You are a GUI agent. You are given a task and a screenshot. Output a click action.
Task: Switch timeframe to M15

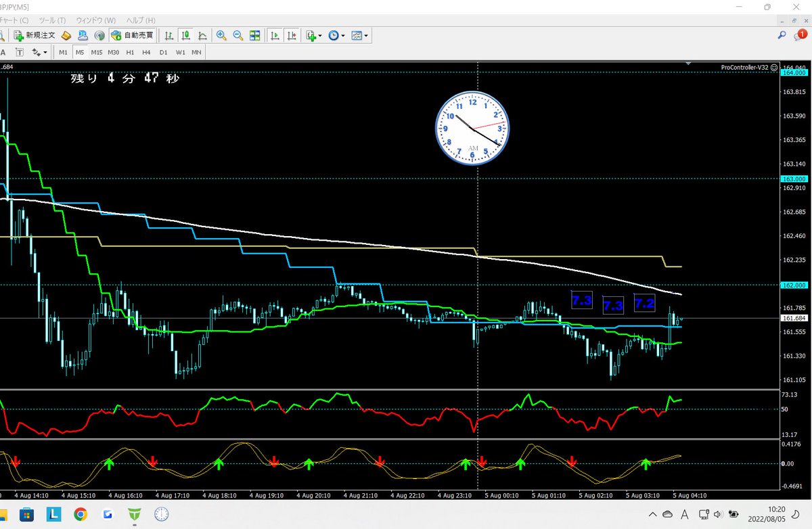coord(97,52)
